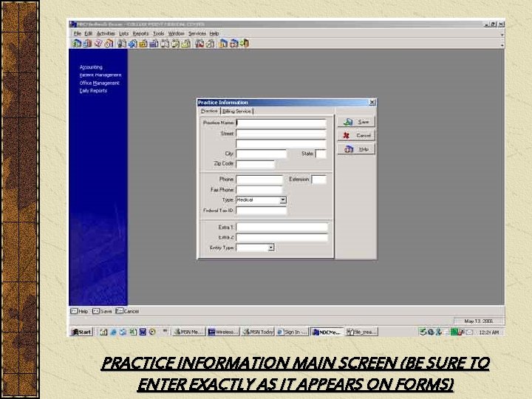Click the fourth icon in the main toolbar
532x399 pixels.
(109, 44)
